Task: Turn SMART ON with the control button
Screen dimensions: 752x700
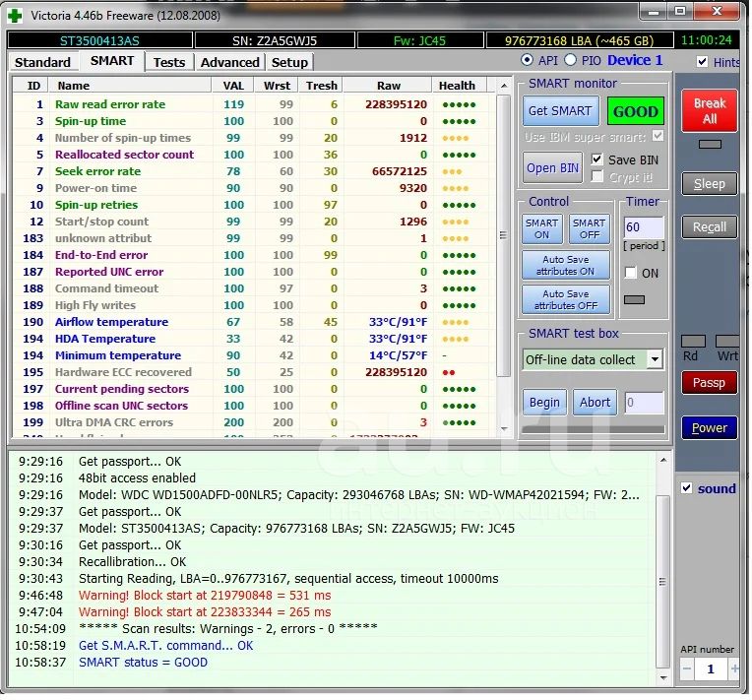Action: [541, 228]
